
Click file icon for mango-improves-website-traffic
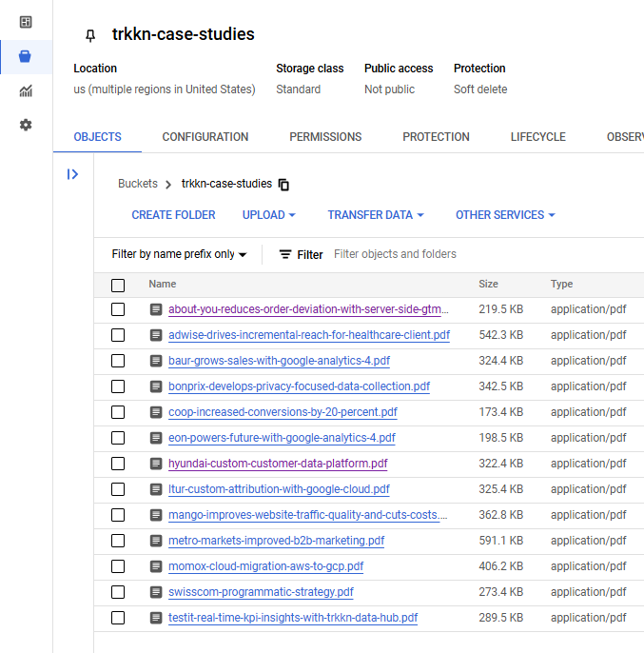[156, 515]
